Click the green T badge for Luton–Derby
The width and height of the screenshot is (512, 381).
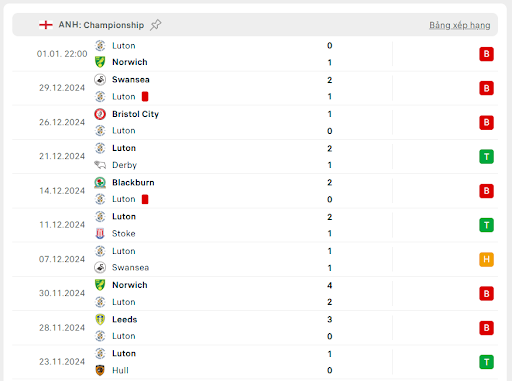(x=486, y=157)
